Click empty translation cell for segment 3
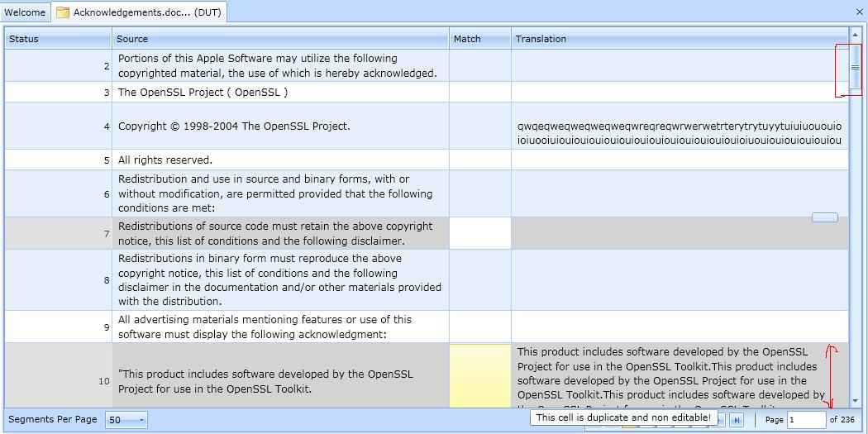 (680, 93)
